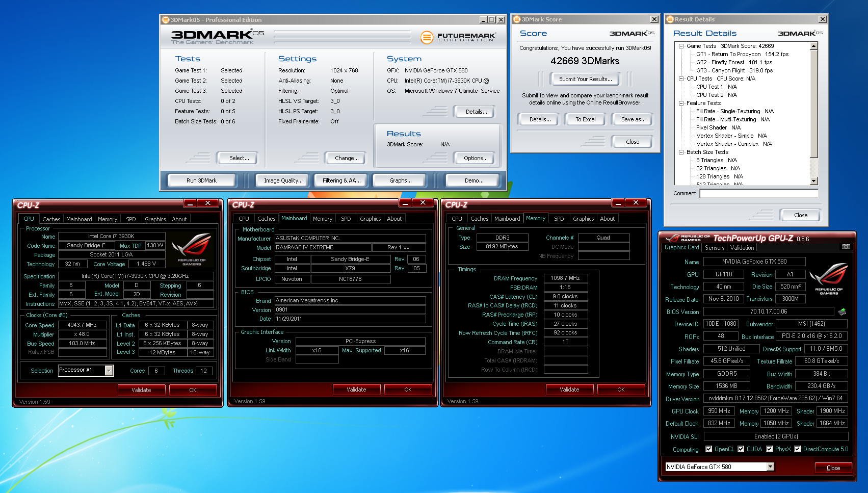This screenshot has height=493, width=868.
Task: Click Save as... in the Score window
Action: 633,119
